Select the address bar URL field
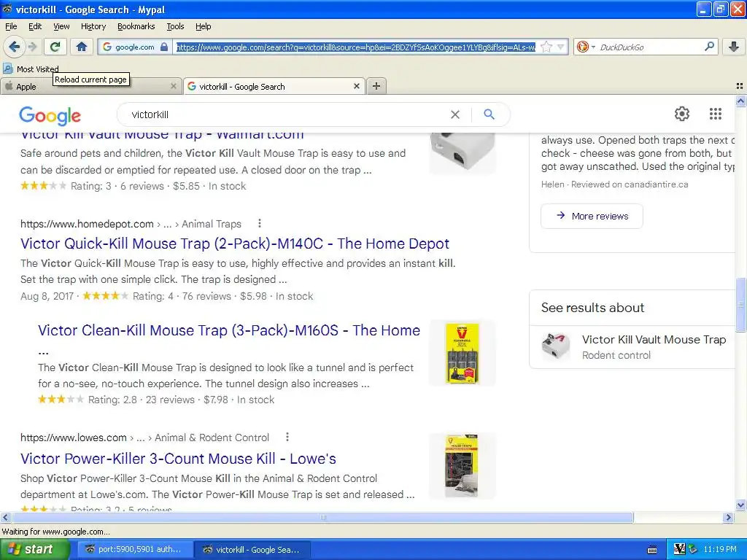The width and height of the screenshot is (747, 560). 355,47
